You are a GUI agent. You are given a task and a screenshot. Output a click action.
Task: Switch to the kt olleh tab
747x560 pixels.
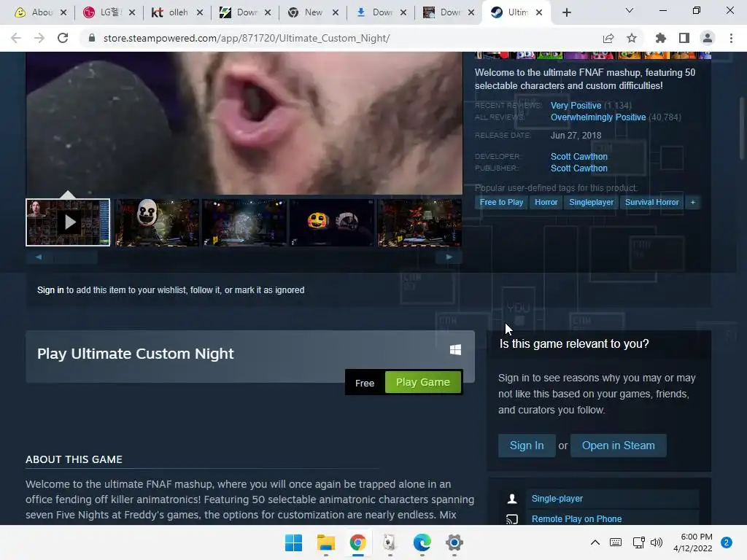[x=177, y=12]
